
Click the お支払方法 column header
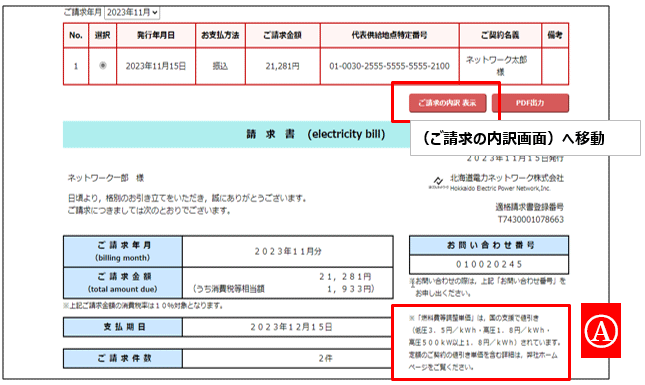(x=220, y=35)
